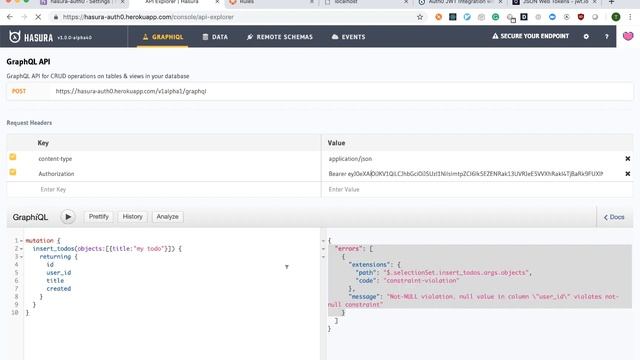
Task: Click the v1.0.0-alpha40 version label
Action: [74, 38]
